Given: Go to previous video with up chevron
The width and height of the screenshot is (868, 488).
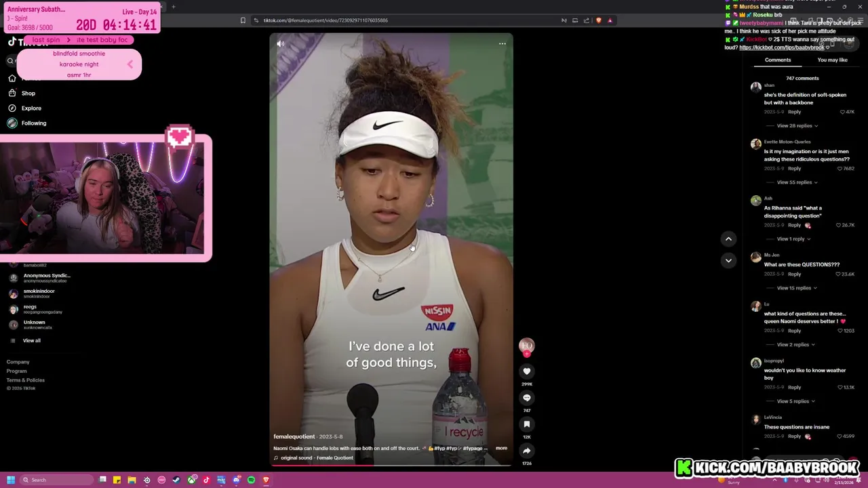Looking at the screenshot, I should 728,239.
